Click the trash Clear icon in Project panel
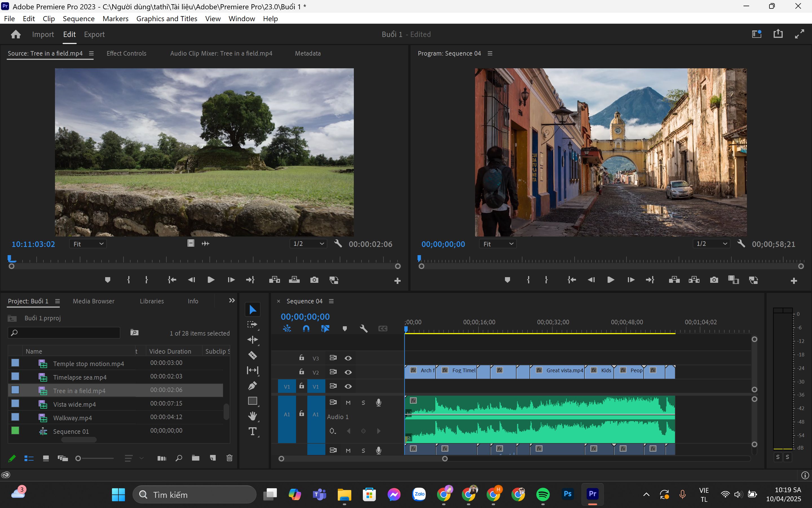Screen dimensions: 812x508 (230, 458)
